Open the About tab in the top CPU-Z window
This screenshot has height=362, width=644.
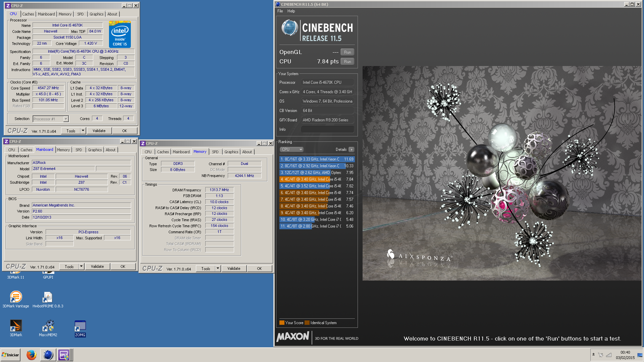click(112, 14)
